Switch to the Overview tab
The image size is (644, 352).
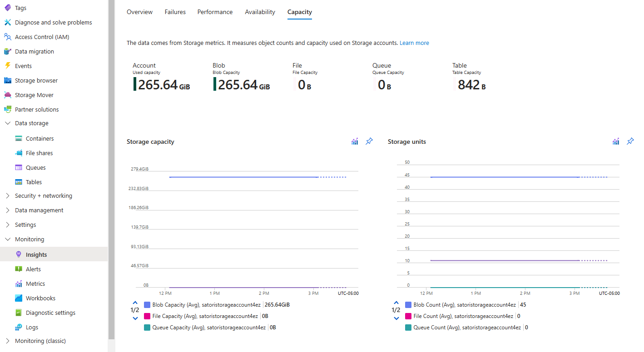click(x=139, y=12)
